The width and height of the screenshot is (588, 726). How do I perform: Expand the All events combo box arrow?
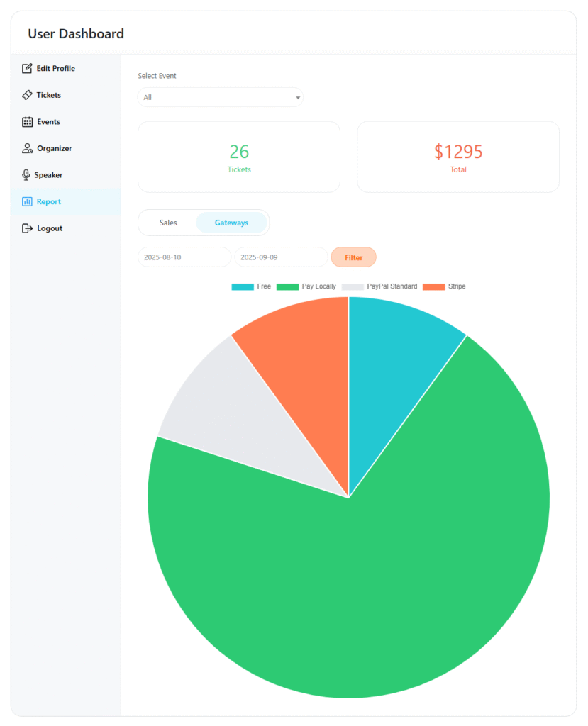coord(297,97)
